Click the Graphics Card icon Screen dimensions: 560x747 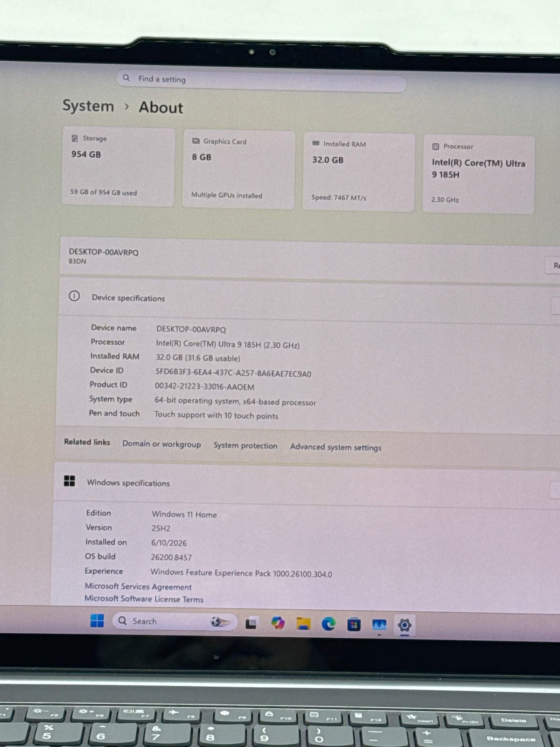click(196, 141)
